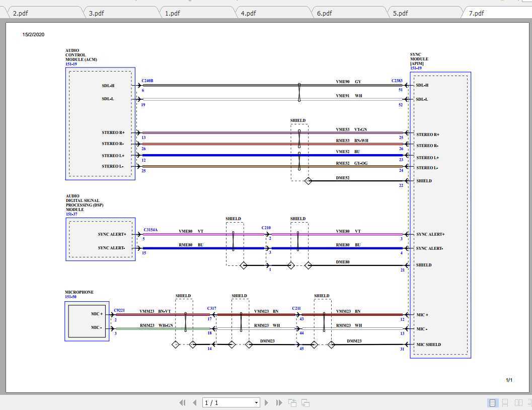This screenshot has height=410, width=532.
Task: Go to previous page arrow
Action: point(194,402)
